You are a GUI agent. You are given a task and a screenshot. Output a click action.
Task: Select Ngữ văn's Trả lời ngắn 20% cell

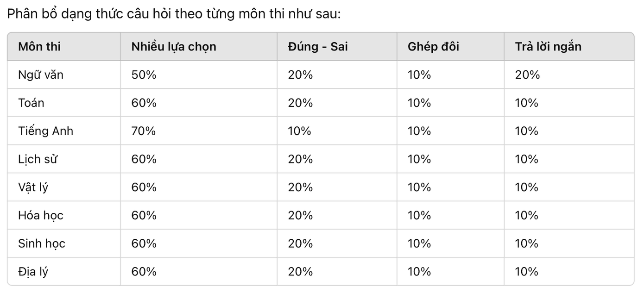(x=527, y=75)
